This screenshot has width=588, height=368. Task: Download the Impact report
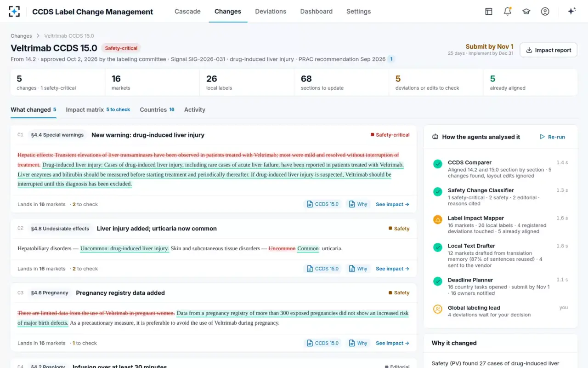pos(548,50)
